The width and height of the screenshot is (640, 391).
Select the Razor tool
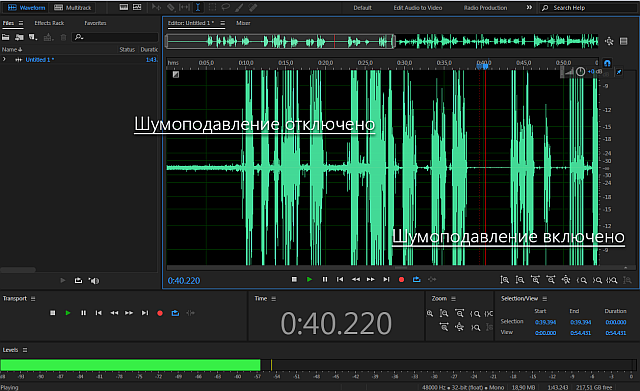[171, 7]
